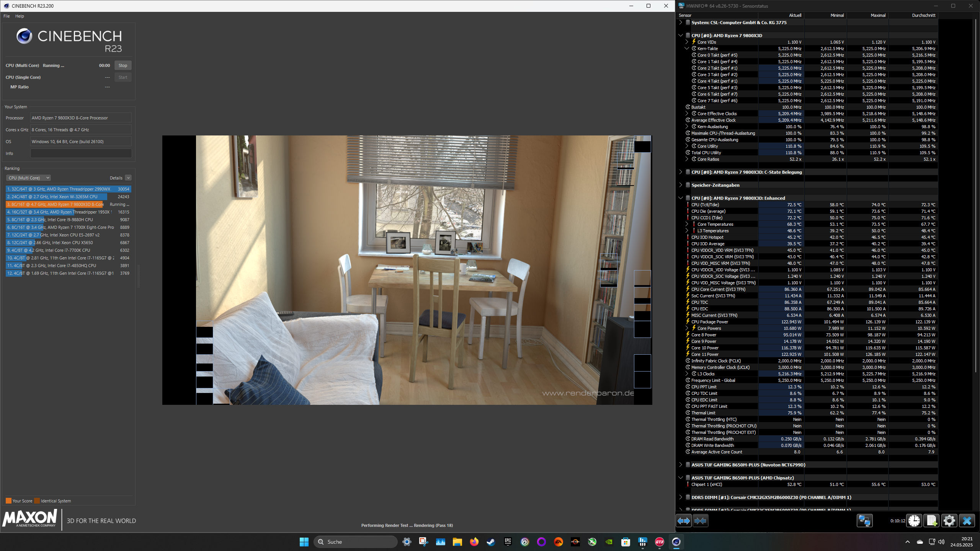Screen dimensions: 980x551
Task: Open CPU (Multi Core) ranking dropdown
Action: (29, 178)
